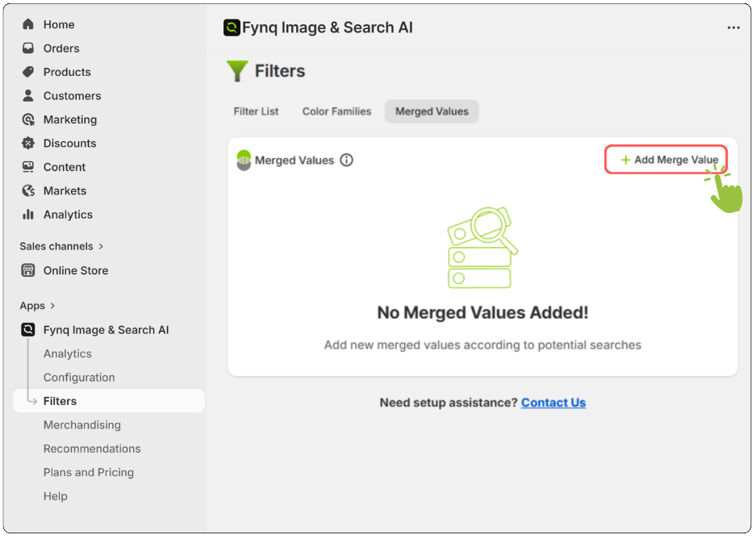This screenshot has height=539, width=756.
Task: Click the Home house icon
Action: [28, 24]
